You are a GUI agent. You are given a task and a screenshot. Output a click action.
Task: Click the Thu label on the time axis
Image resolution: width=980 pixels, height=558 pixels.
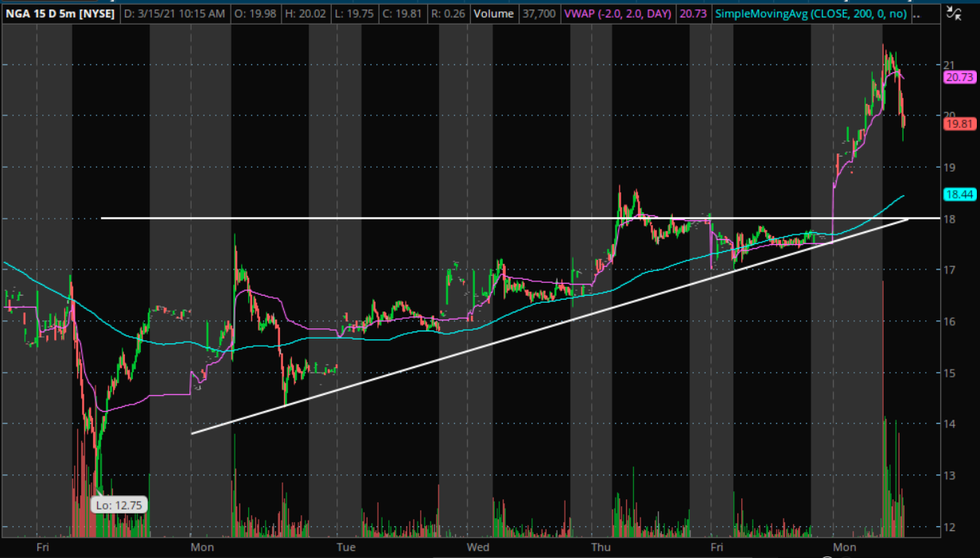[601, 548]
